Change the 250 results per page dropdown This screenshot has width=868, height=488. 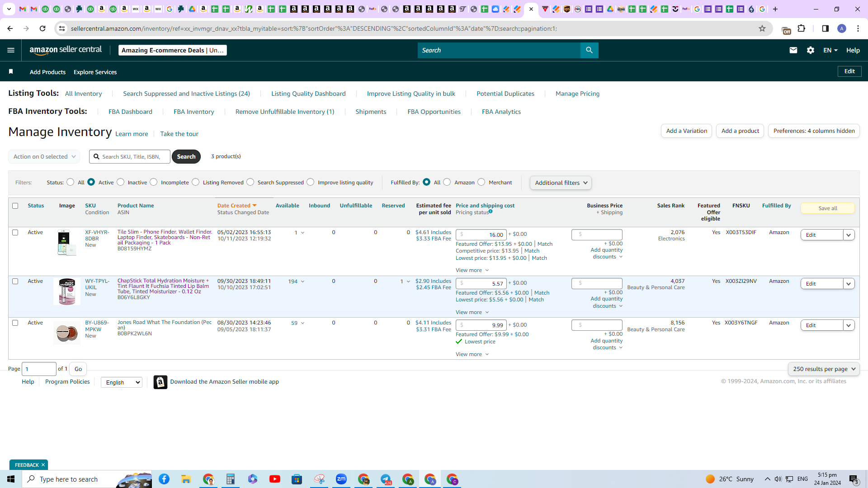824,369
